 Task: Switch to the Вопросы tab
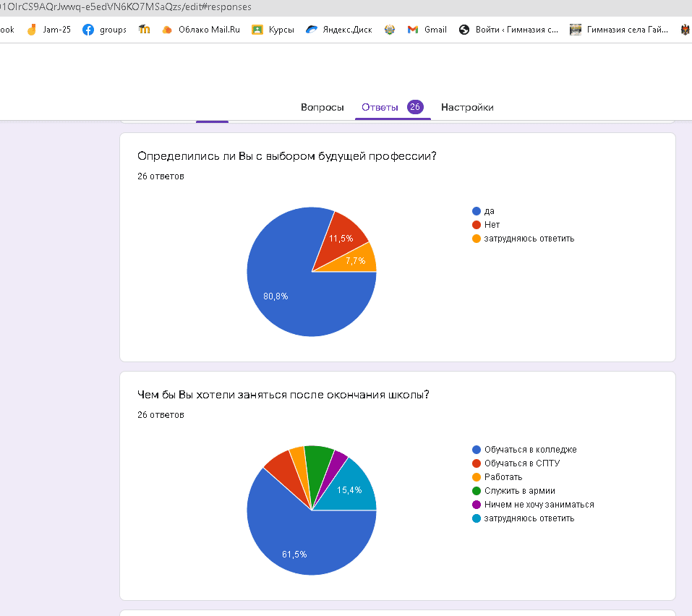coord(322,107)
